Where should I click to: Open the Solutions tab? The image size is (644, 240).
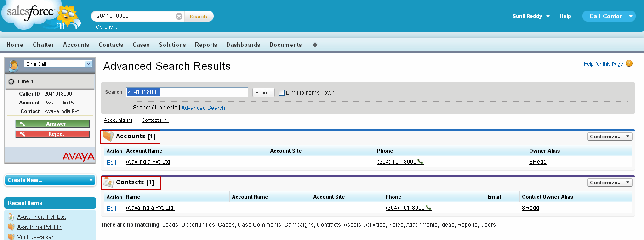[x=172, y=45]
